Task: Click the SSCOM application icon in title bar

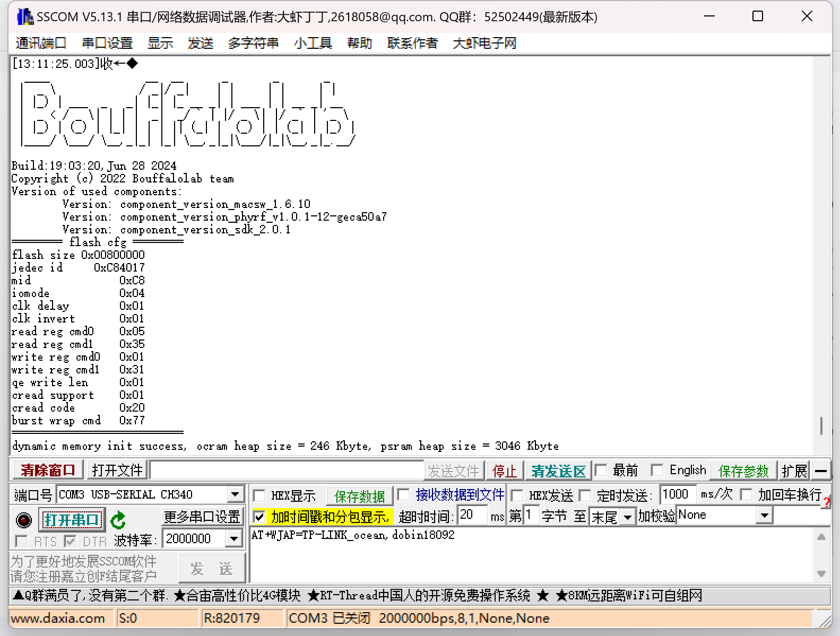Action: coord(25,16)
